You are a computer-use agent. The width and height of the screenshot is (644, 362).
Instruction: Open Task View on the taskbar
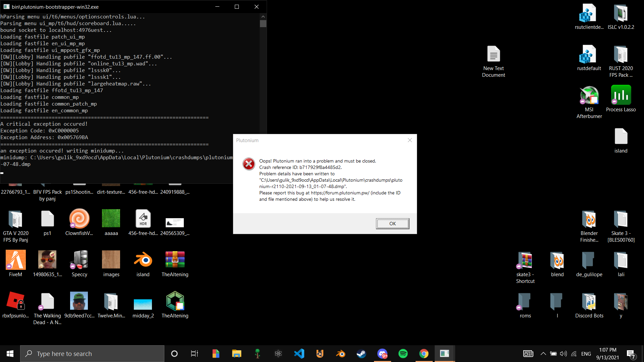click(x=194, y=354)
